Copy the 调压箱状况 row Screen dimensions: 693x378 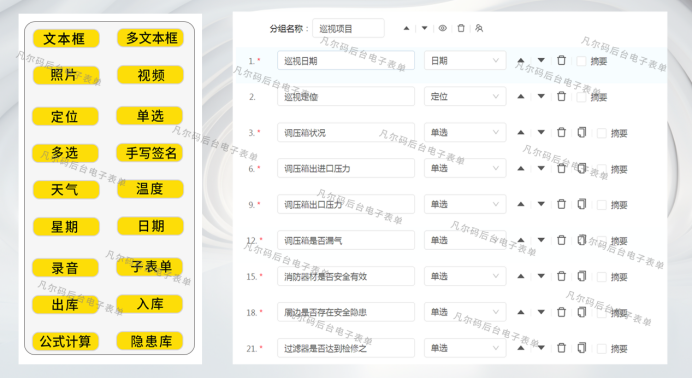pos(582,132)
